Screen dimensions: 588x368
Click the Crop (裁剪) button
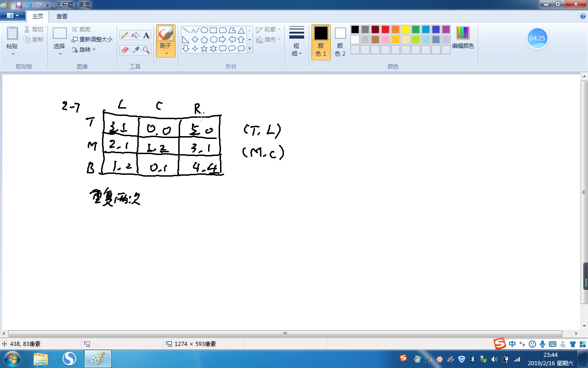81,29
